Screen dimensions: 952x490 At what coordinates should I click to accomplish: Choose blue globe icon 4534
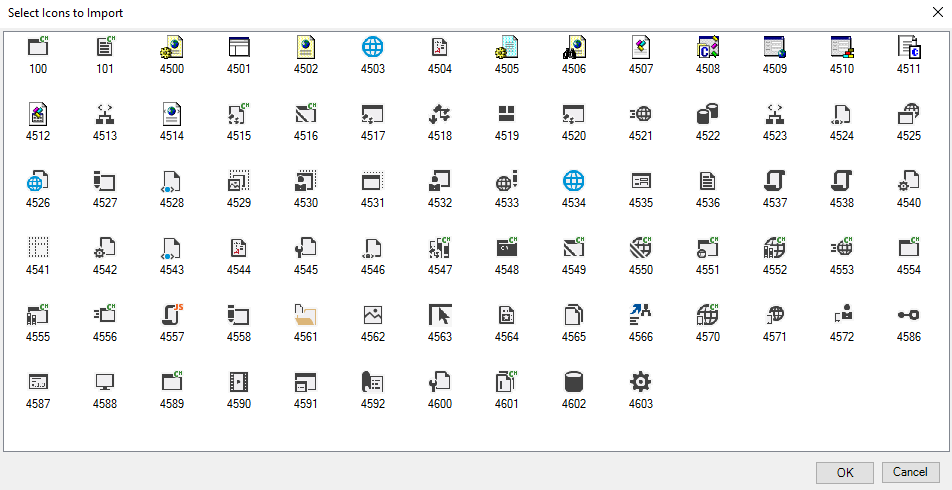click(x=574, y=180)
